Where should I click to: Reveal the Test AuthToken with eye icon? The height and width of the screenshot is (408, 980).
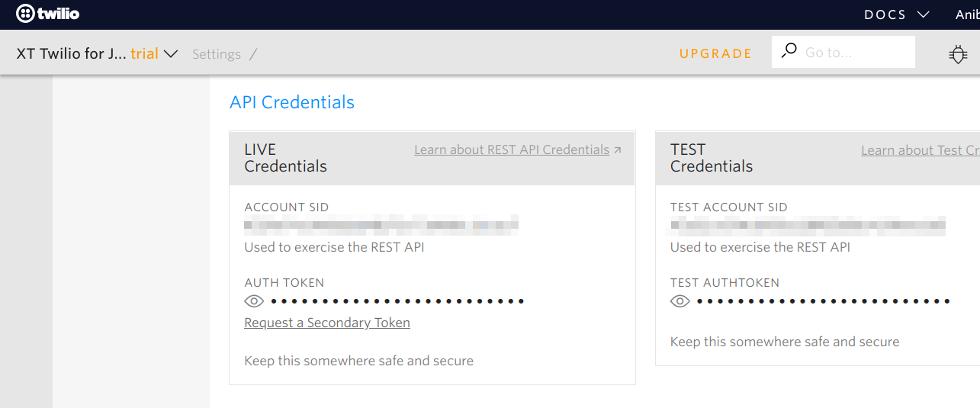680,301
